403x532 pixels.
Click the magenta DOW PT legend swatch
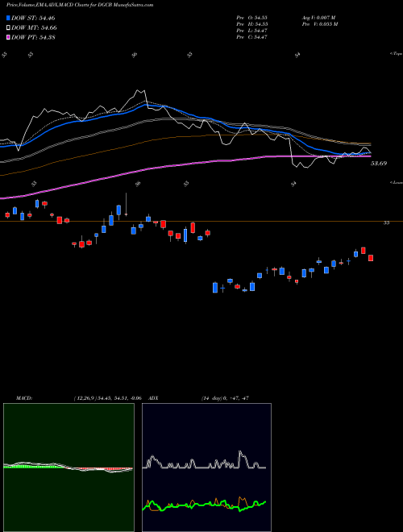(x=9, y=37)
